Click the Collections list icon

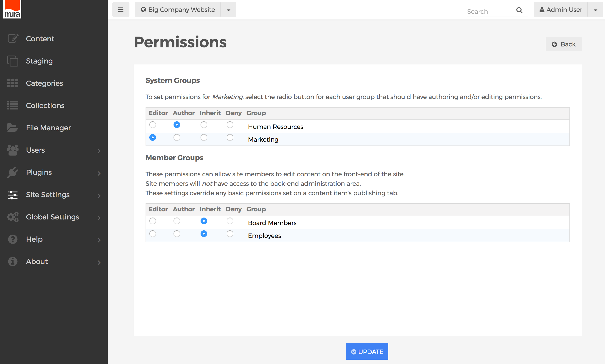[13, 105]
